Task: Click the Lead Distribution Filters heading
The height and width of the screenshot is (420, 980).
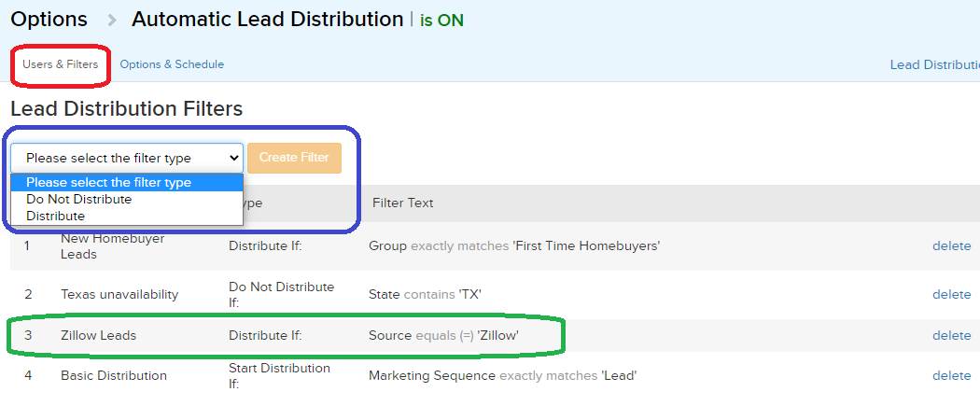Action: [x=127, y=109]
